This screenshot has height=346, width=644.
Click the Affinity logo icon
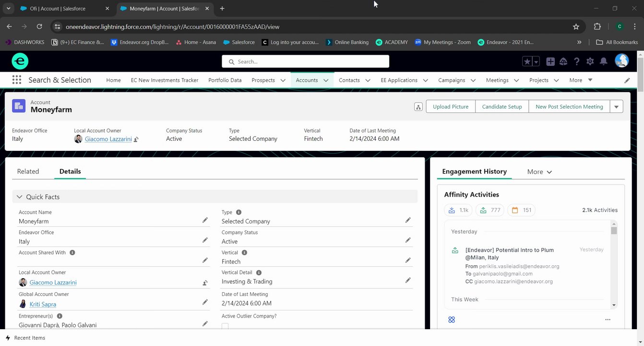pos(452,320)
